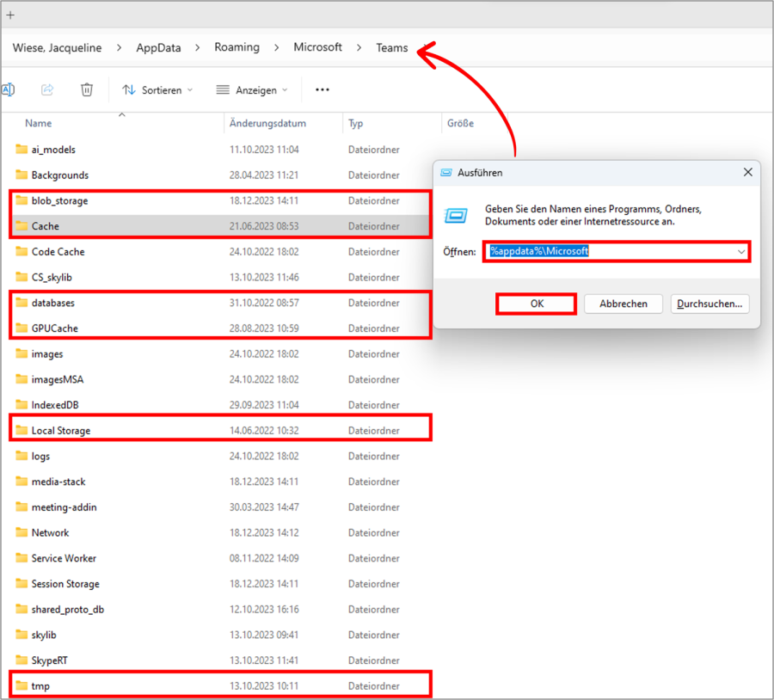Screen dimensions: 774x700
Task: Open the Öffnen field history dropdown
Action: 738,251
